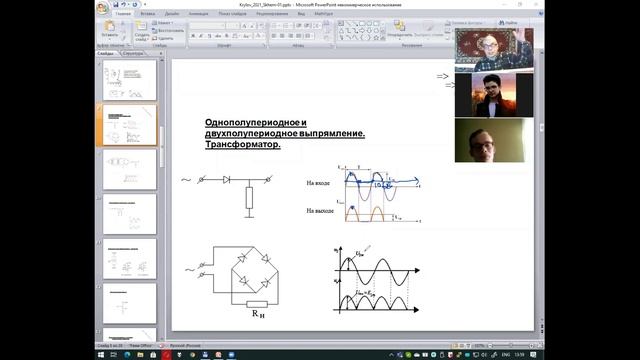Viewport: 640px width, 360px height.
Task: Open the Макет layout dropdown
Action: click(x=162, y=23)
